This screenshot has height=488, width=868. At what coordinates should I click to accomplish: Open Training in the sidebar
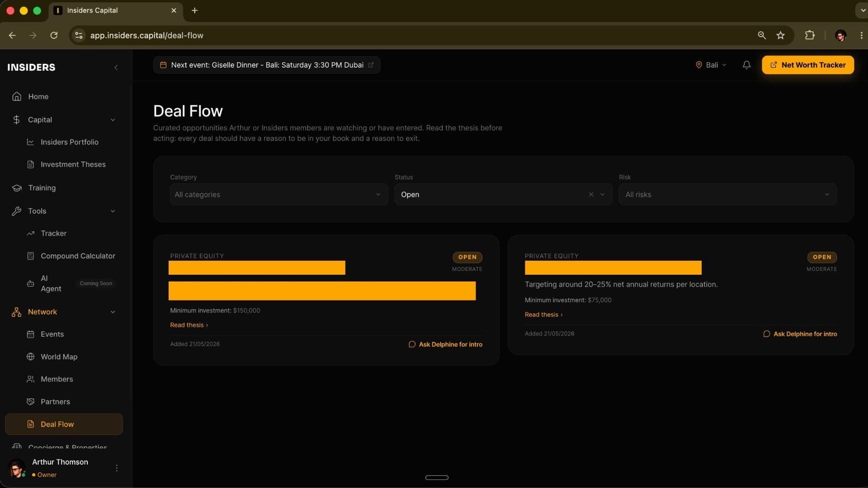point(63,188)
